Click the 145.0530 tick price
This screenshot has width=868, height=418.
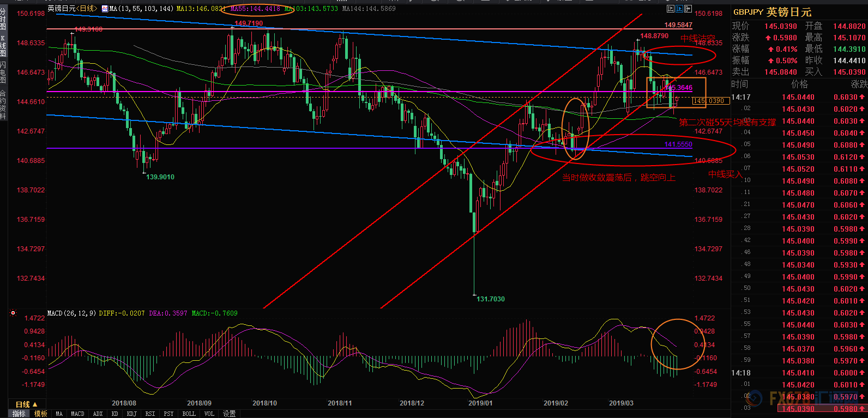(798, 157)
